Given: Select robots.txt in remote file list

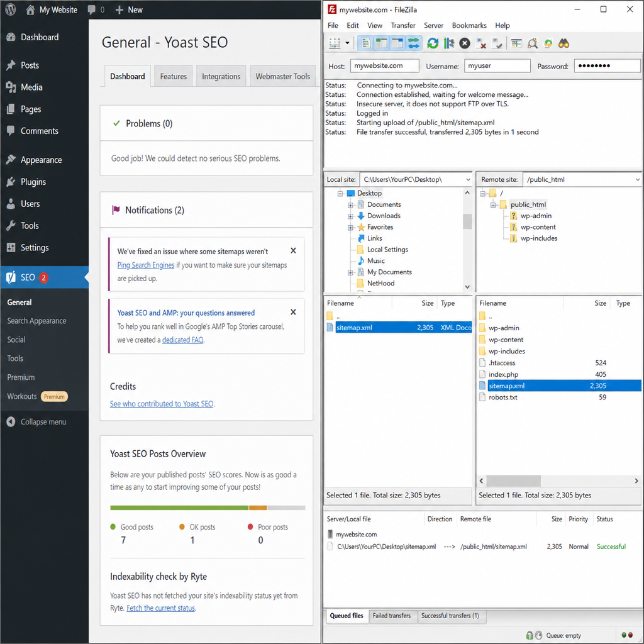Looking at the screenshot, I should (x=502, y=397).
